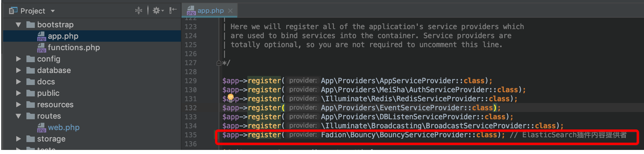Click the Project panel icon
This screenshot has height=154, width=644.
(x=13, y=11)
